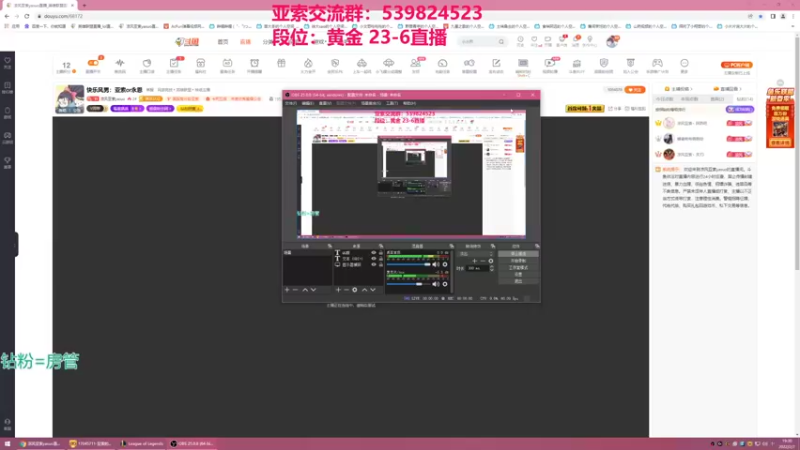Hide the display capture source in OBS
This screenshot has width=800, height=450.
pyautogui.click(x=373, y=265)
